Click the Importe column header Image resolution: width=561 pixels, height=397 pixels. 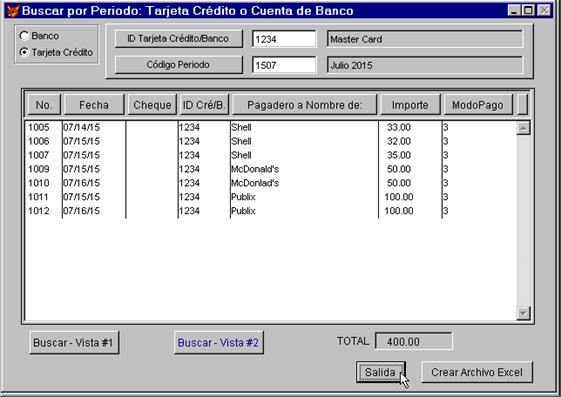pos(410,105)
